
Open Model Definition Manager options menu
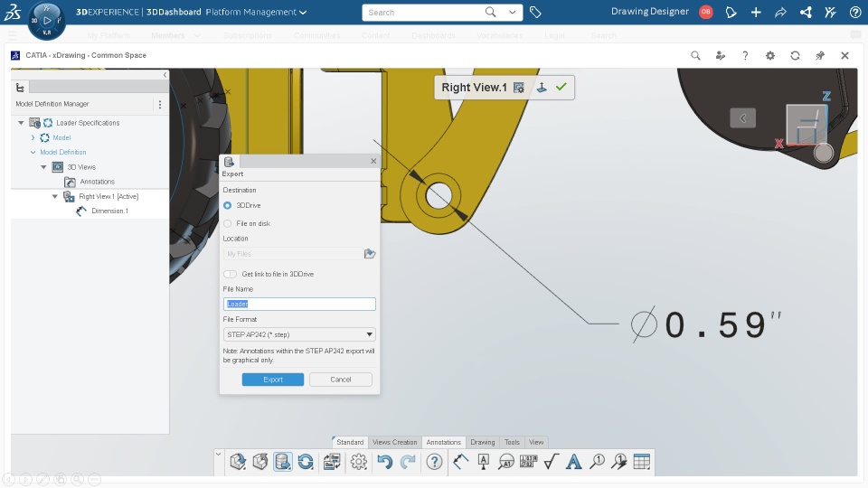click(160, 104)
